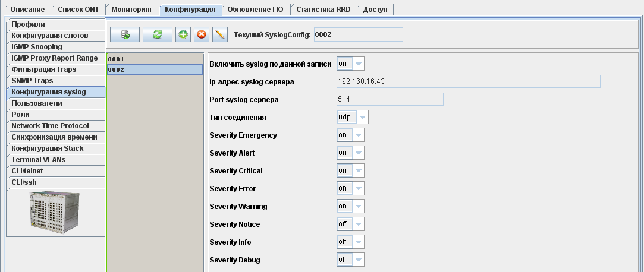Open Профили in the side menu
The width and height of the screenshot is (644, 272).
tap(56, 24)
